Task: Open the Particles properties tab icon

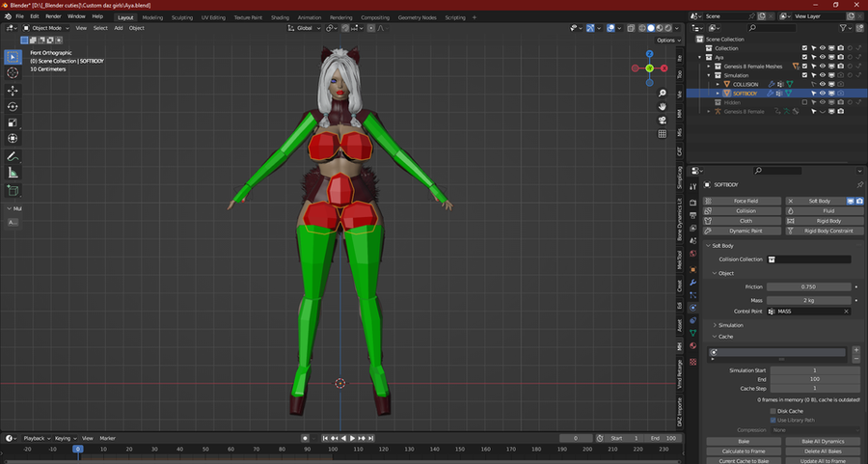Action: click(693, 295)
